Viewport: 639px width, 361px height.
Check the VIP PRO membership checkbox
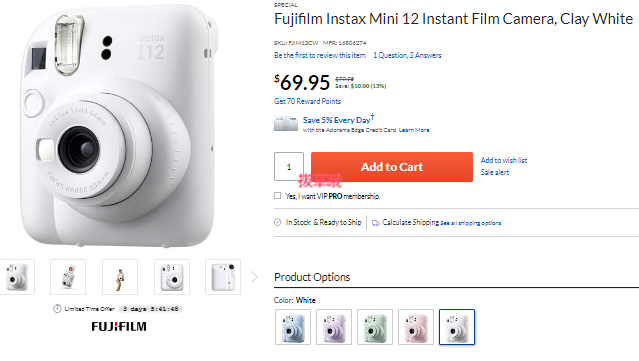(278, 196)
